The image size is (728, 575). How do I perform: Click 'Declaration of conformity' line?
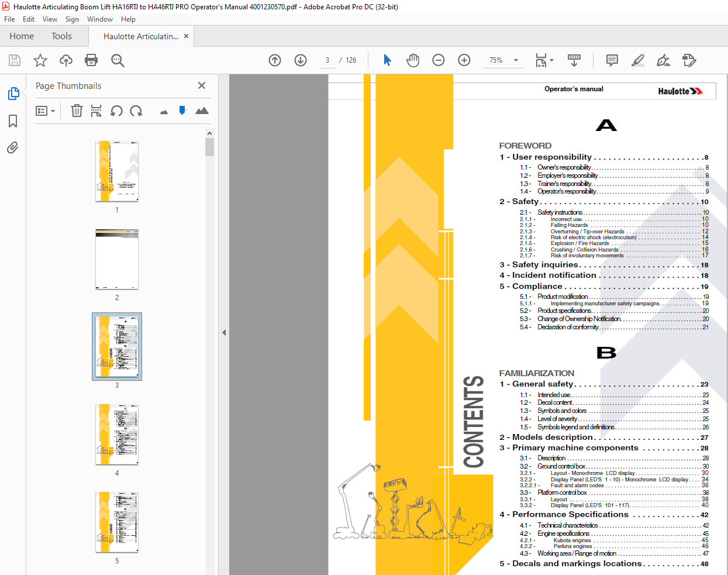point(614,327)
